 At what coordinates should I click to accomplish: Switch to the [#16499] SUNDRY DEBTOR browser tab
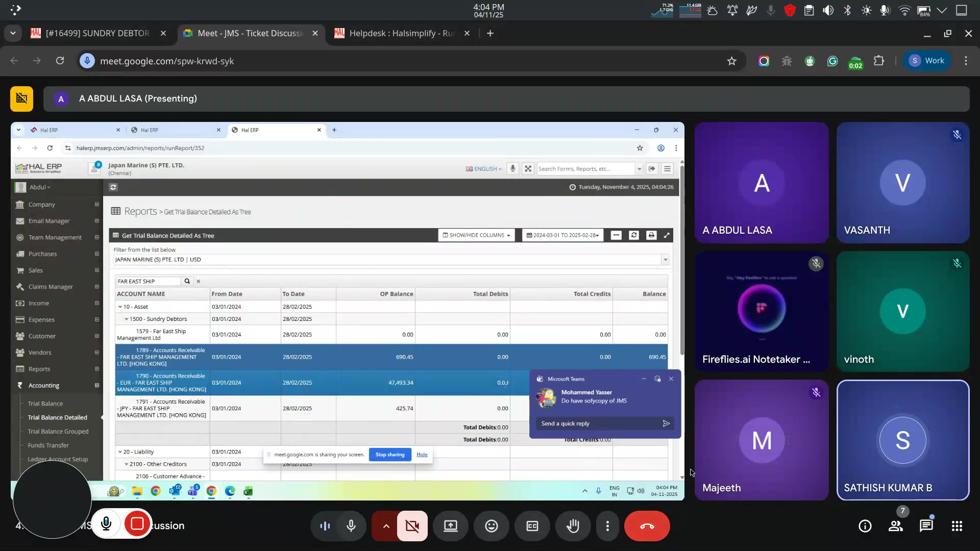point(99,33)
